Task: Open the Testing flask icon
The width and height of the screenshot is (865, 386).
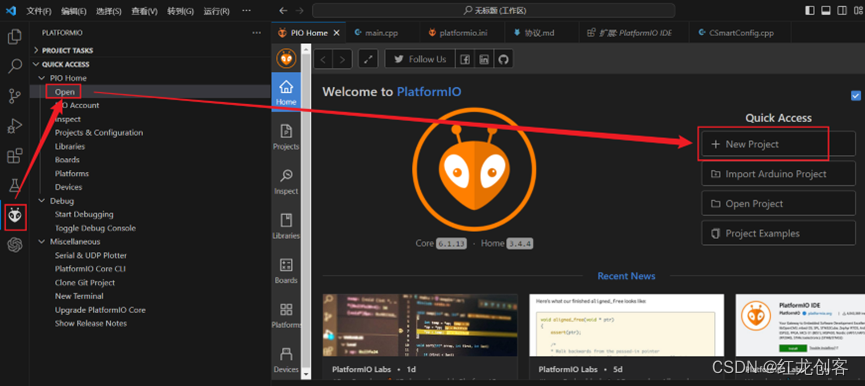Action: (15, 185)
